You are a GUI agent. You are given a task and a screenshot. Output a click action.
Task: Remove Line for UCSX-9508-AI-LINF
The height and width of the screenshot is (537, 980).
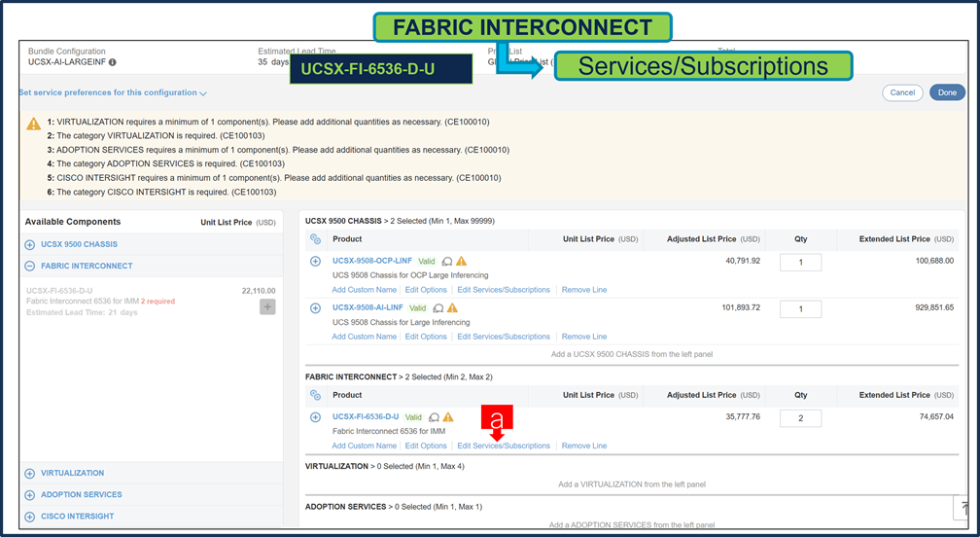coord(584,337)
